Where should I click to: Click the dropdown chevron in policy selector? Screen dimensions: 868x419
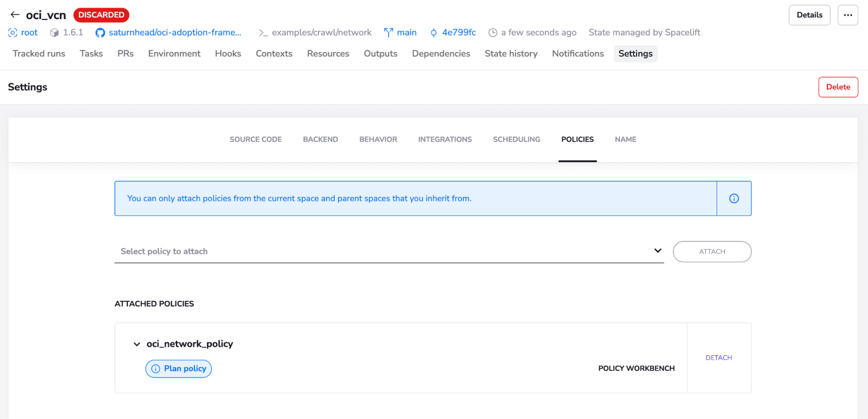[x=658, y=251]
